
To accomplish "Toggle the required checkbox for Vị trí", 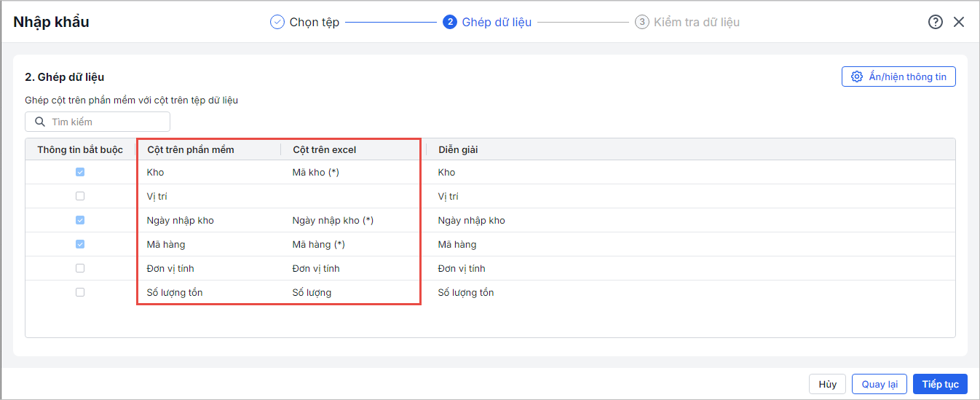I will pos(80,196).
